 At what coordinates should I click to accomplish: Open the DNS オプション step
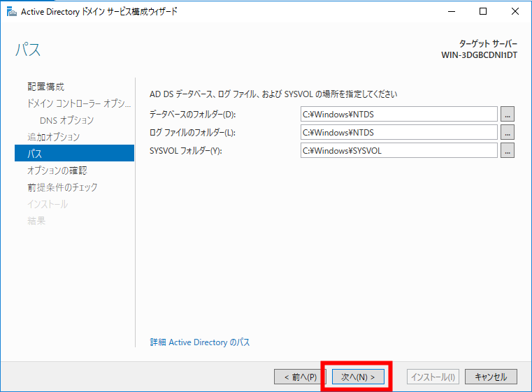pos(67,120)
